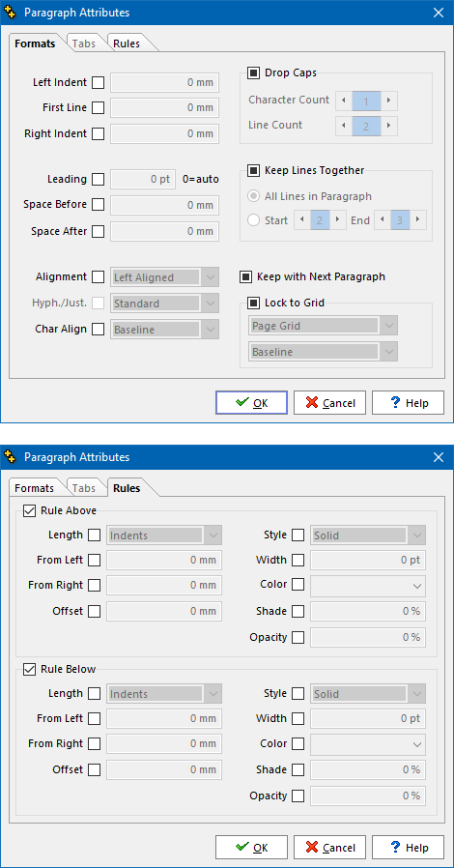Open Rule Above Color dropdown
Screen dimensions: 454x868
point(368,585)
